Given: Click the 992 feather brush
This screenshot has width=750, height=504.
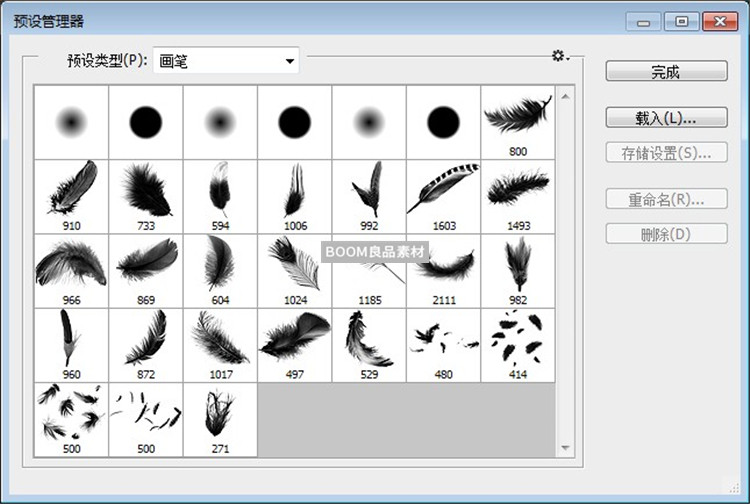Looking at the screenshot, I should coord(369,197).
